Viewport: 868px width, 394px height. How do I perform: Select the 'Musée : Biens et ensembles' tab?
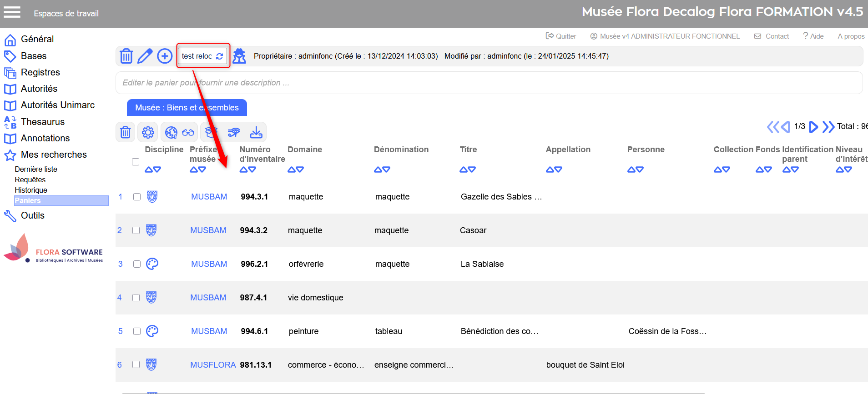coord(187,108)
